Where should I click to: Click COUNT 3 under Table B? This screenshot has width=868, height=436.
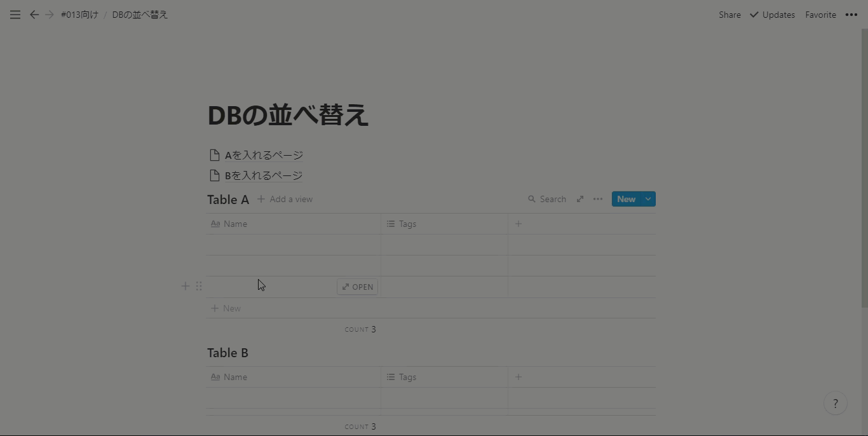coord(360,426)
